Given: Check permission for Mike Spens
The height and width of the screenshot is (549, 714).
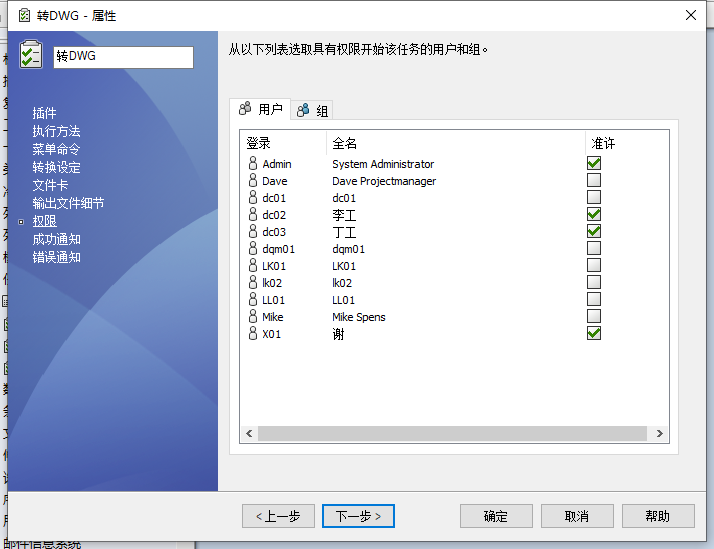Looking at the screenshot, I should pyautogui.click(x=594, y=316).
